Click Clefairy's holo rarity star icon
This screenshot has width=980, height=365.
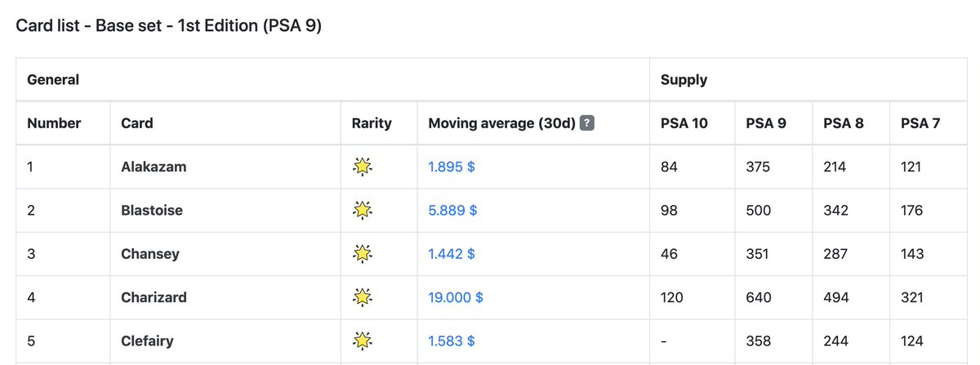pos(362,341)
